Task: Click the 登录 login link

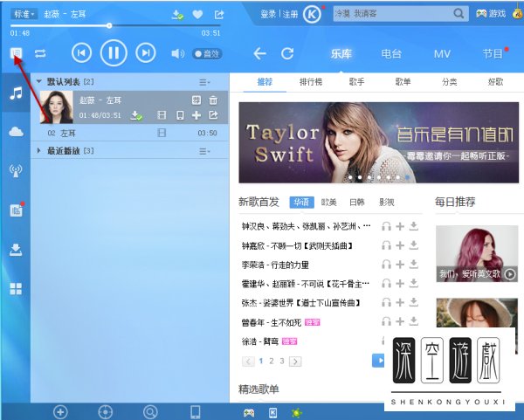Action: (268, 15)
